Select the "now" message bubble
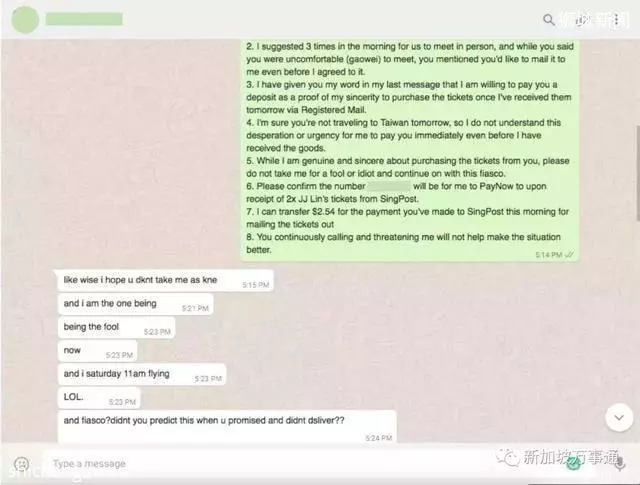Viewport: 640px width, 485px height. pyautogui.click(x=98, y=351)
